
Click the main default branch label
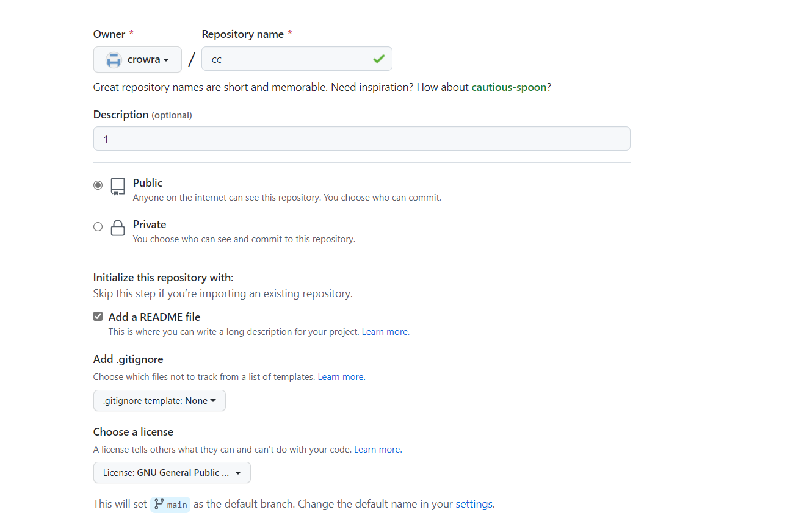point(177,505)
